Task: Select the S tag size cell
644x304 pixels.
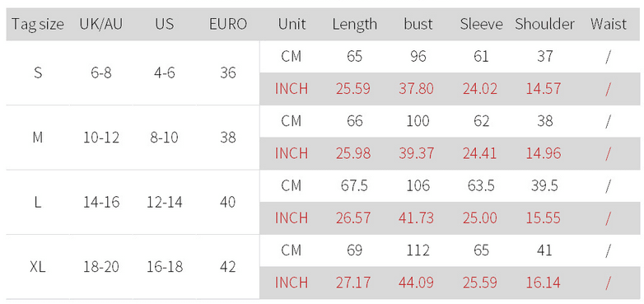Action: click(38, 73)
